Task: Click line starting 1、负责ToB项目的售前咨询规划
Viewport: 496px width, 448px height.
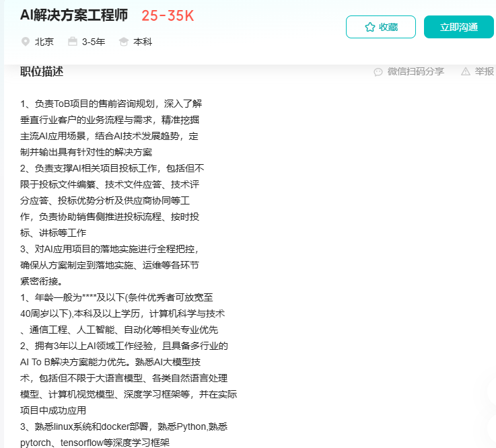Action: (x=111, y=104)
